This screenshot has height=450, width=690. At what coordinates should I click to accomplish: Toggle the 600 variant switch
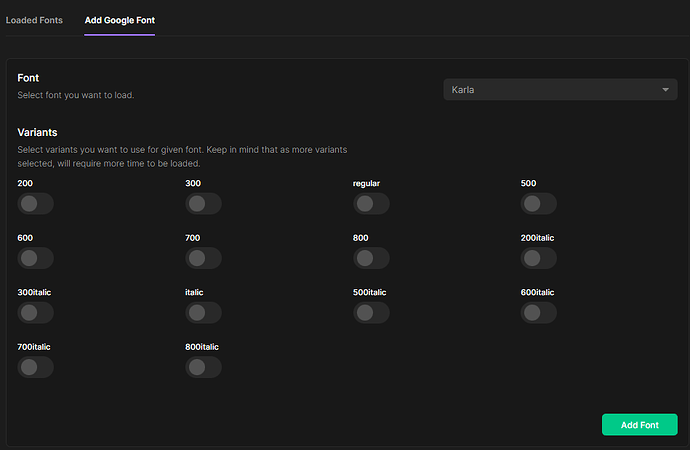tap(36, 258)
